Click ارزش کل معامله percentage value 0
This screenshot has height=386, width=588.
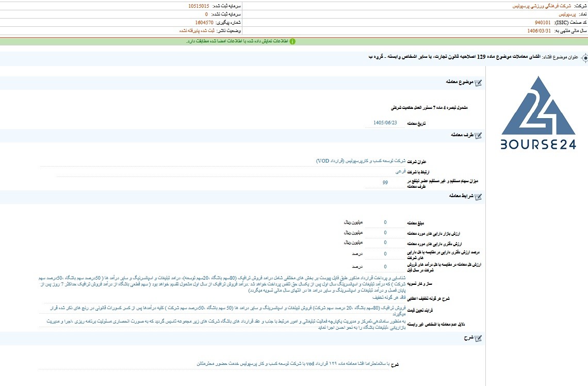click(385, 267)
